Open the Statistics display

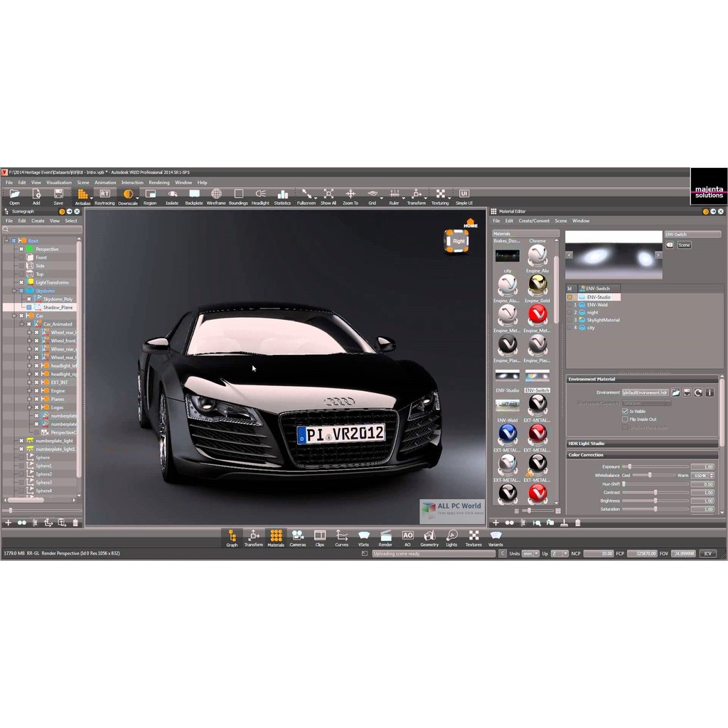(x=282, y=196)
